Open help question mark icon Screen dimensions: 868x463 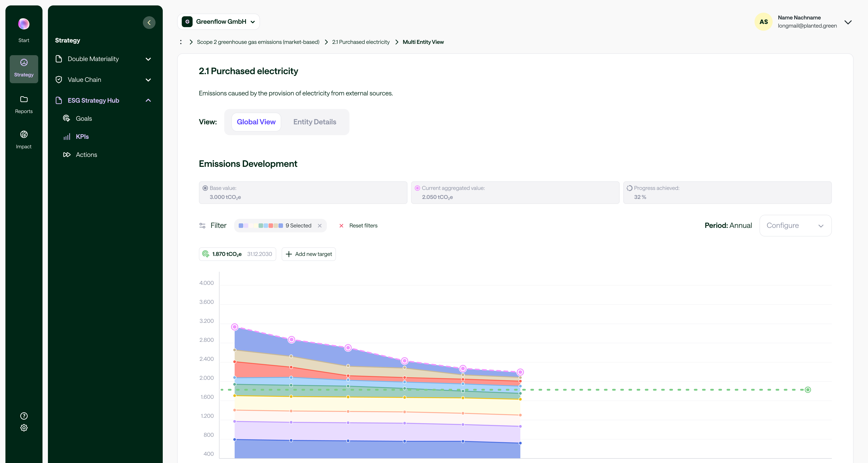(x=24, y=416)
